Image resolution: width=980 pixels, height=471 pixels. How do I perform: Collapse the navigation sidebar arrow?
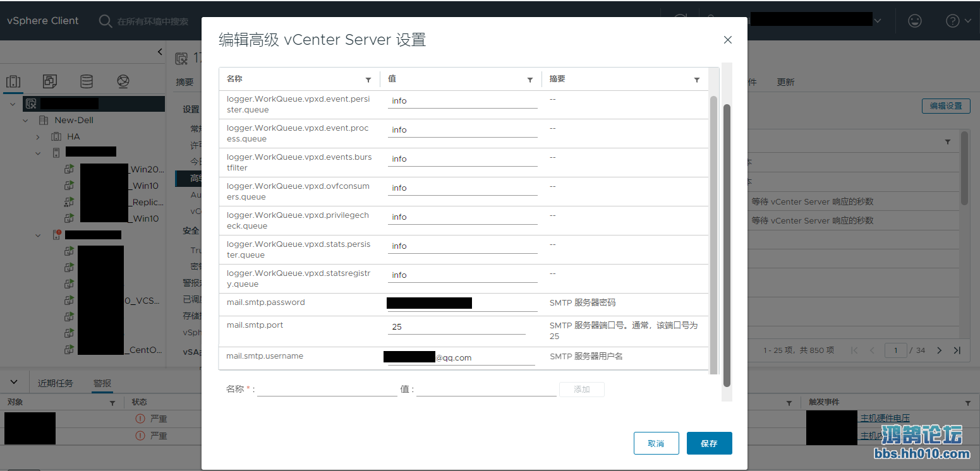(x=160, y=52)
